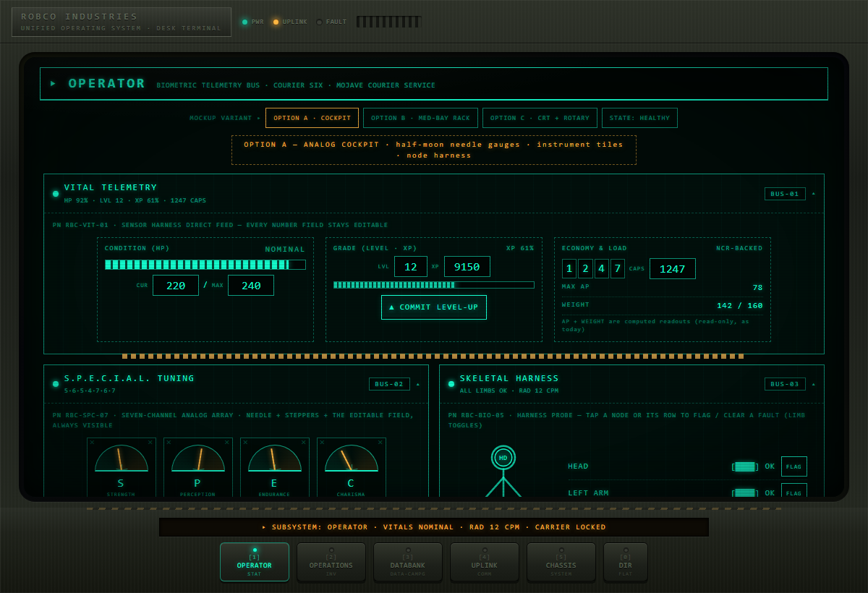Click the subsystem status ticker bar
The height and width of the screenshot is (593, 868).
tap(434, 527)
